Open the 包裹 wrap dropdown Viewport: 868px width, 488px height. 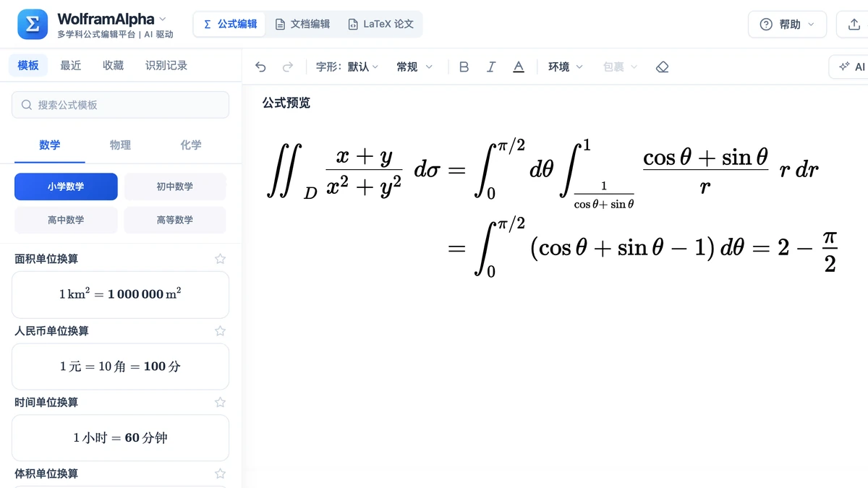(621, 67)
